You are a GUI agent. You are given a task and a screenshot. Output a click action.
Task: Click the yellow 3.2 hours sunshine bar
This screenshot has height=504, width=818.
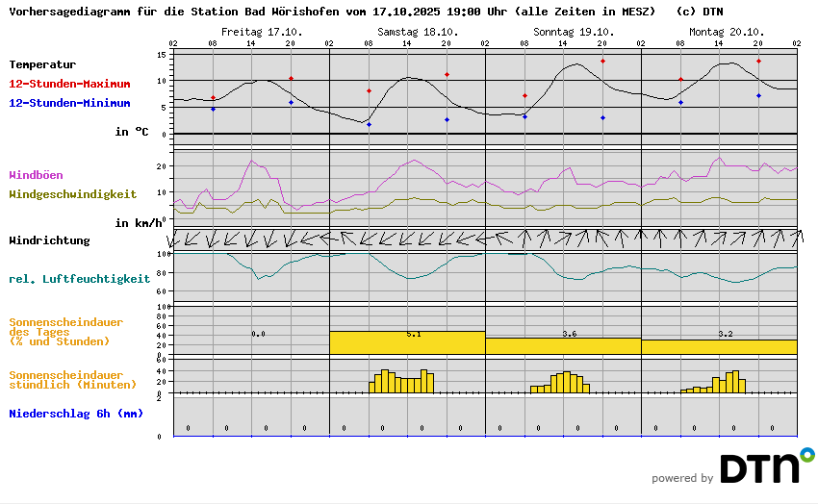tap(719, 346)
